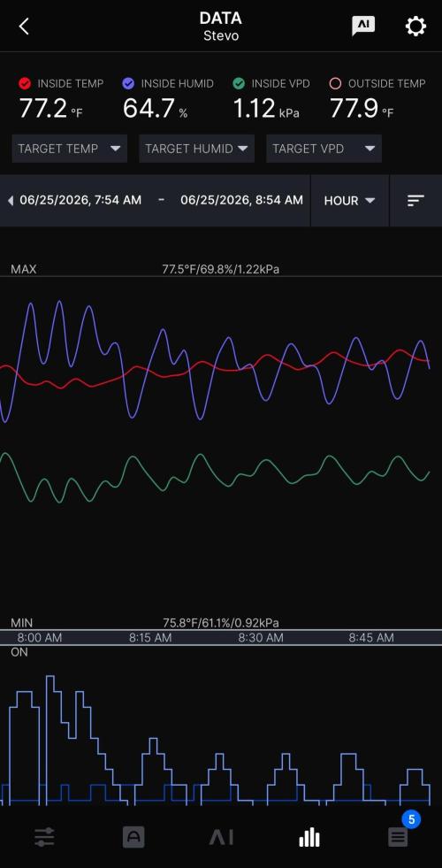The image size is (442, 868).
Task: Go to previous time range arrow
Action: tap(11, 200)
